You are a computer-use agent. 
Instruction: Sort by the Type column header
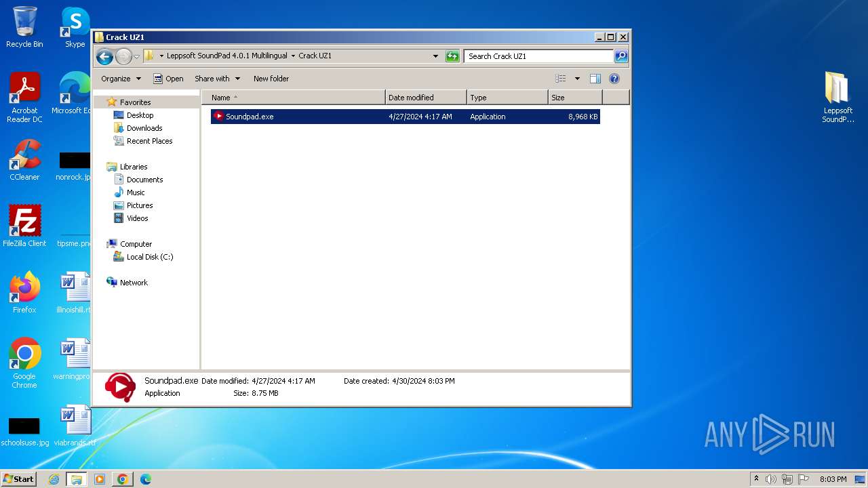coord(507,98)
